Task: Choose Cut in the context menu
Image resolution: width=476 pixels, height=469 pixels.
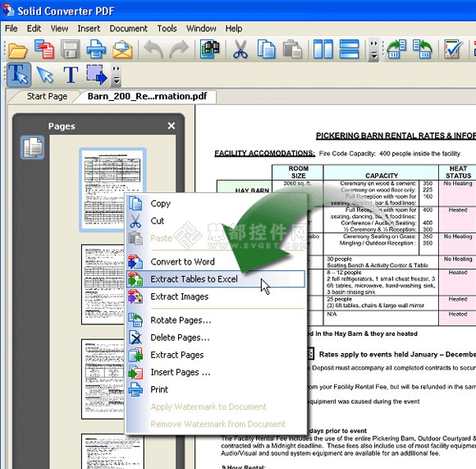Action: 216,220
